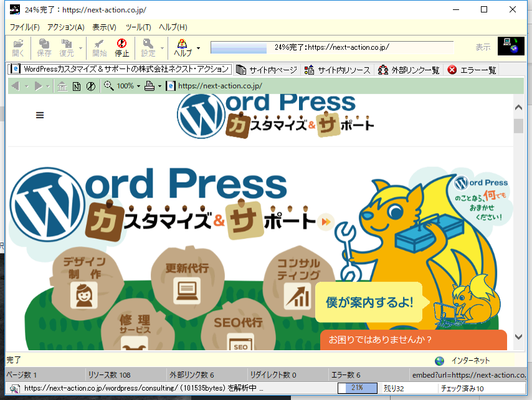Click the page icon next to the URL
The height and width of the screenshot is (400, 532).
pyautogui.click(x=171, y=86)
